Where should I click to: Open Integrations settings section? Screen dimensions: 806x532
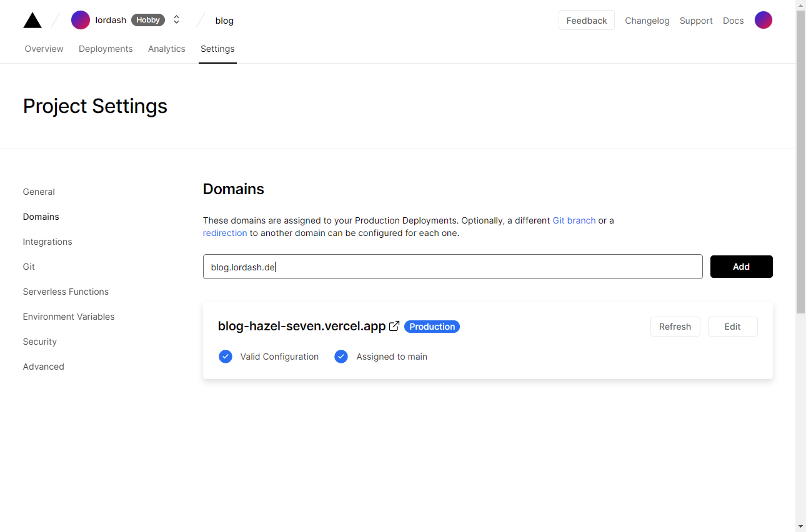[x=47, y=242]
